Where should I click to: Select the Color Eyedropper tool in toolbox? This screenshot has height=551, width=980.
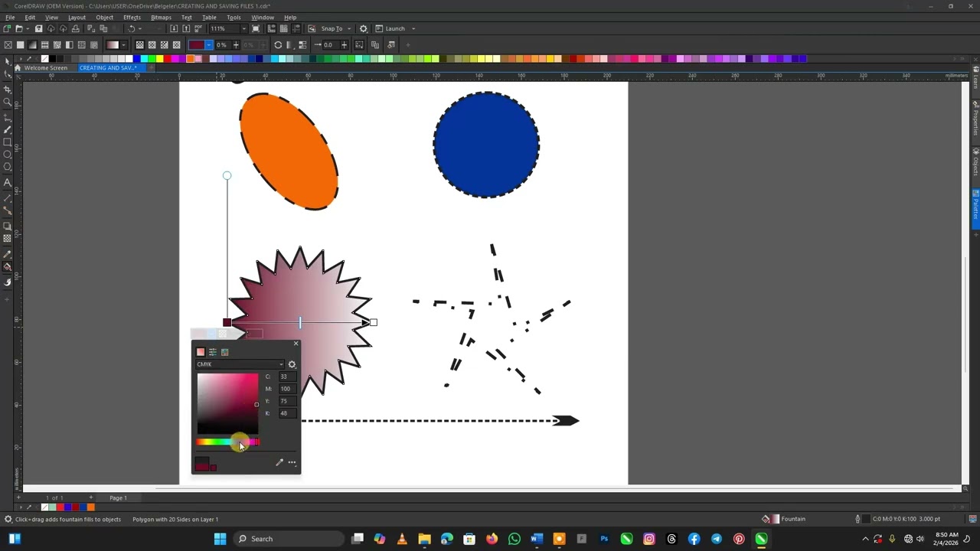pos(8,254)
